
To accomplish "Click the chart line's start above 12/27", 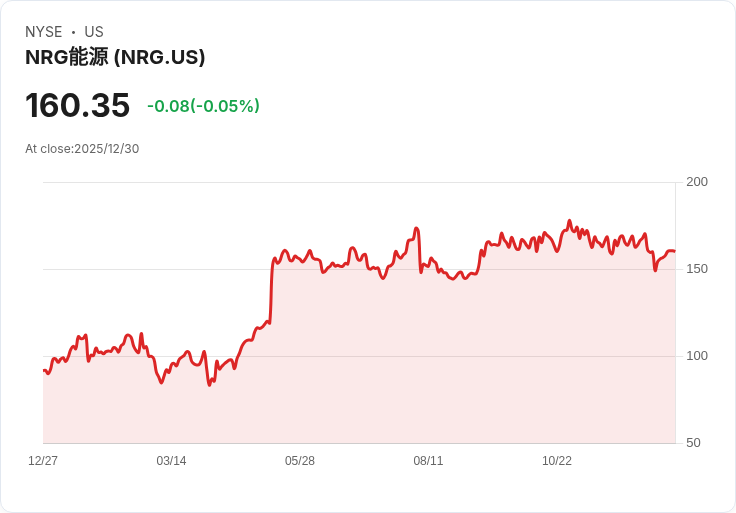I will (44, 370).
